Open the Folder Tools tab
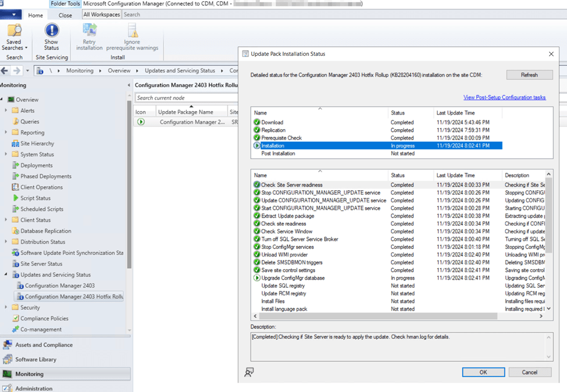The height and width of the screenshot is (392, 567). (65, 3)
